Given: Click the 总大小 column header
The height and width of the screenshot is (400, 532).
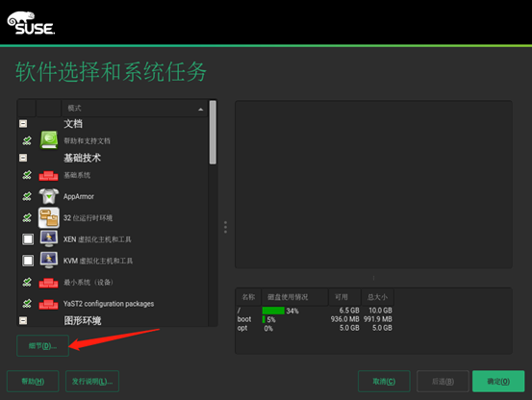Looking at the screenshot, I should 377,297.
